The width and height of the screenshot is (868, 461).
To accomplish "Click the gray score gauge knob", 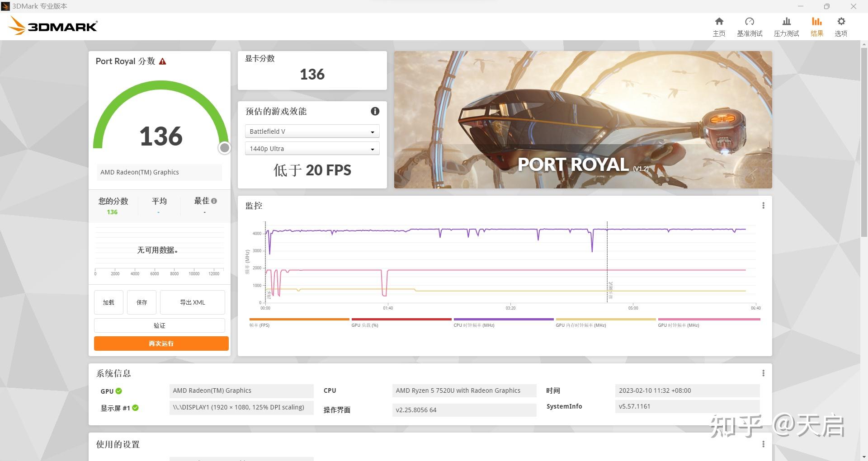I will pyautogui.click(x=224, y=148).
